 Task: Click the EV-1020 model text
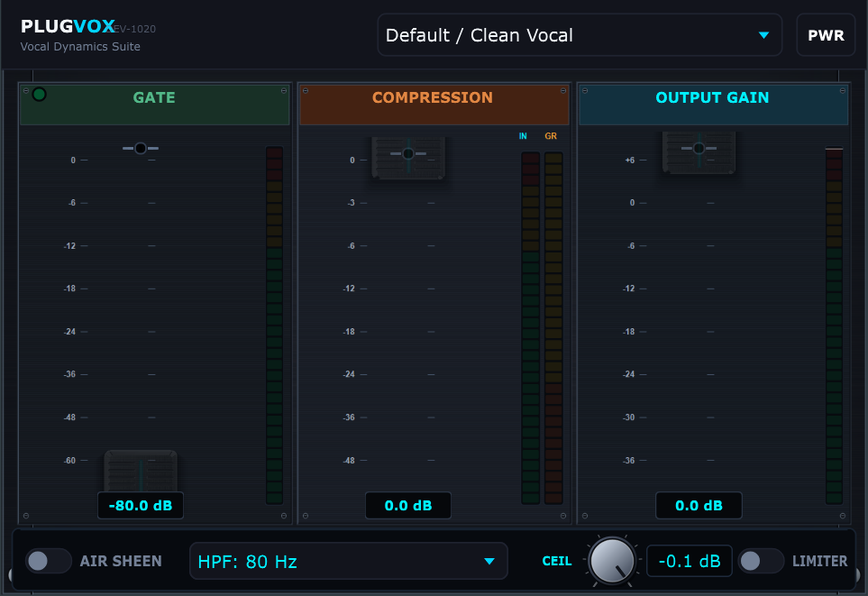click(134, 29)
